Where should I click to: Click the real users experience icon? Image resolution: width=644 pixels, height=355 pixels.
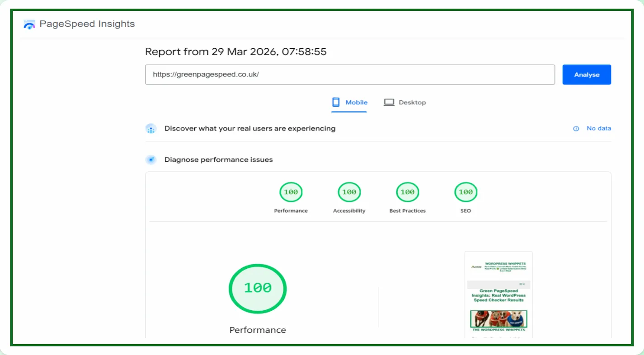[x=151, y=129]
